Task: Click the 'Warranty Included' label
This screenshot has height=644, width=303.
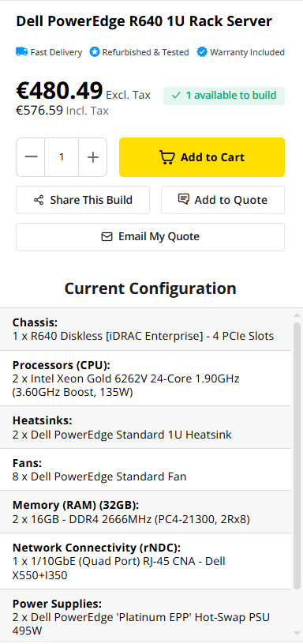Action: pyautogui.click(x=247, y=53)
